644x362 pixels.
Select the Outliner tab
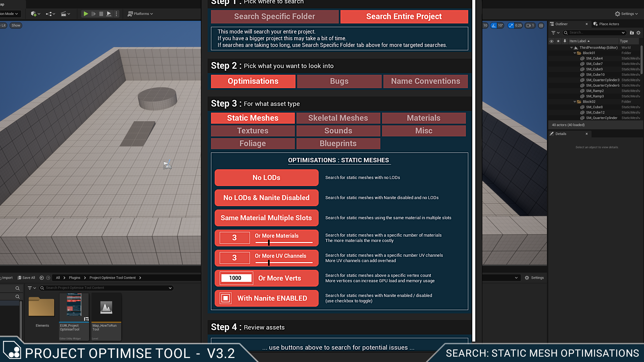[561, 24]
